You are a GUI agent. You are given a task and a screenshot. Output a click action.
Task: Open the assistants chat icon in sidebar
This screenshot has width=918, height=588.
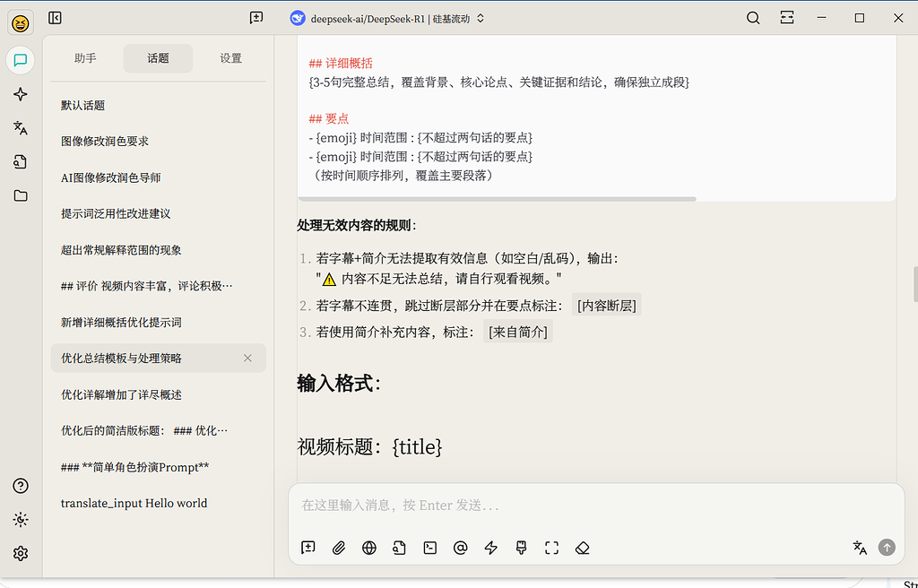click(21, 60)
